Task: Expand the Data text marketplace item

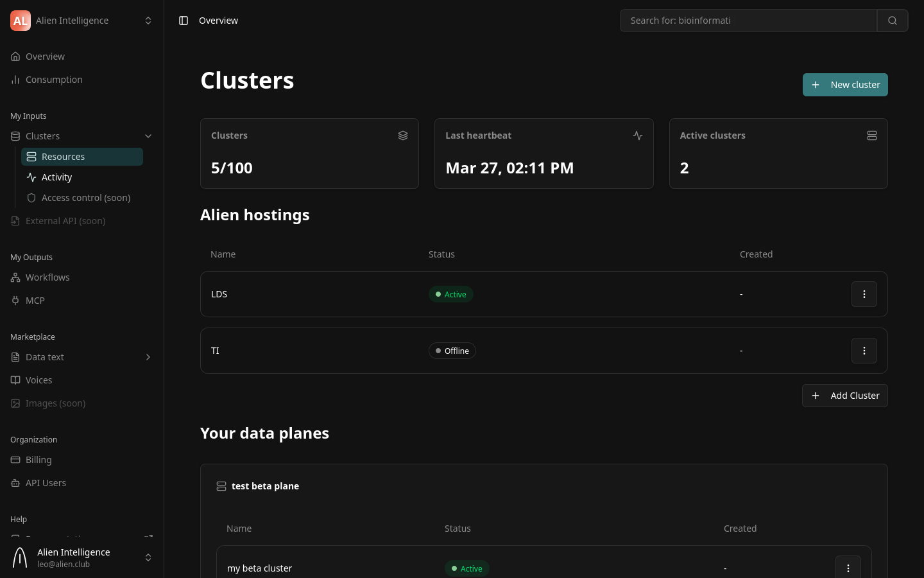Action: 148,357
